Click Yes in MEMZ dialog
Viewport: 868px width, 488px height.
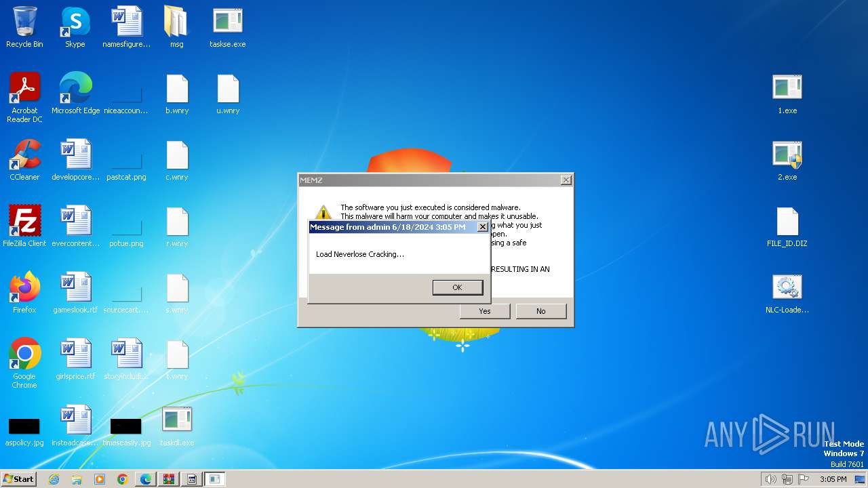point(485,311)
